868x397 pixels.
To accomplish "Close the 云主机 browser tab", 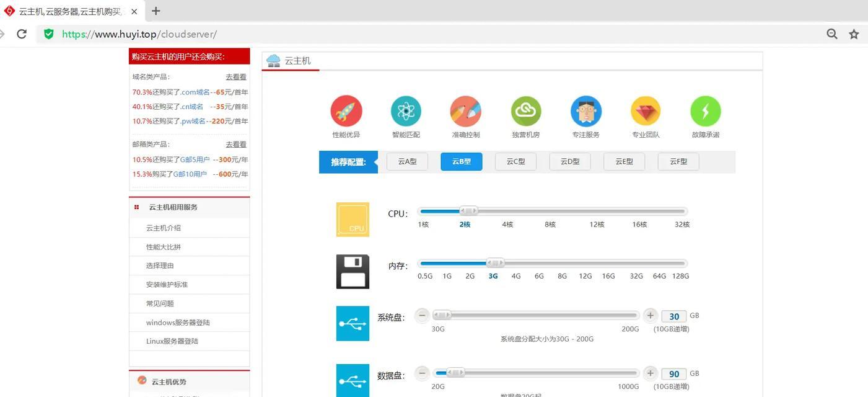I will click(x=134, y=11).
